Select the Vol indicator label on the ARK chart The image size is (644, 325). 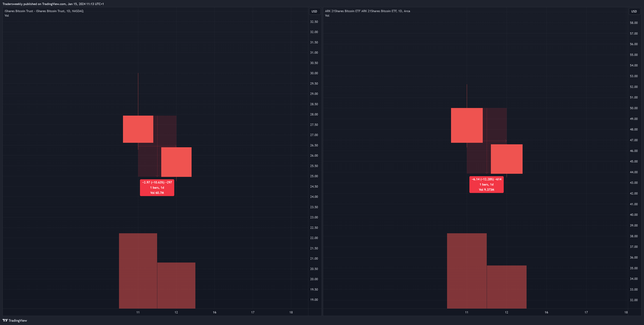(x=327, y=15)
